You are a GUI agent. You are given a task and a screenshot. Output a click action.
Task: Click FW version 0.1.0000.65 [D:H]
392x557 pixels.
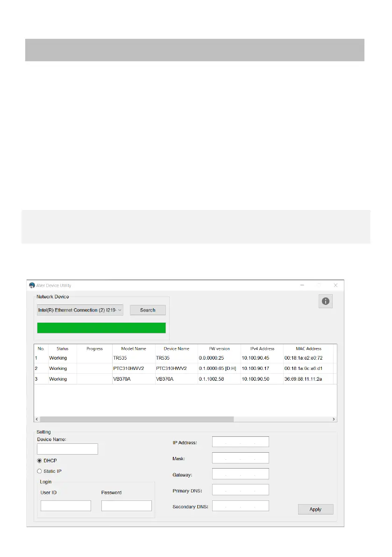coord(217,369)
